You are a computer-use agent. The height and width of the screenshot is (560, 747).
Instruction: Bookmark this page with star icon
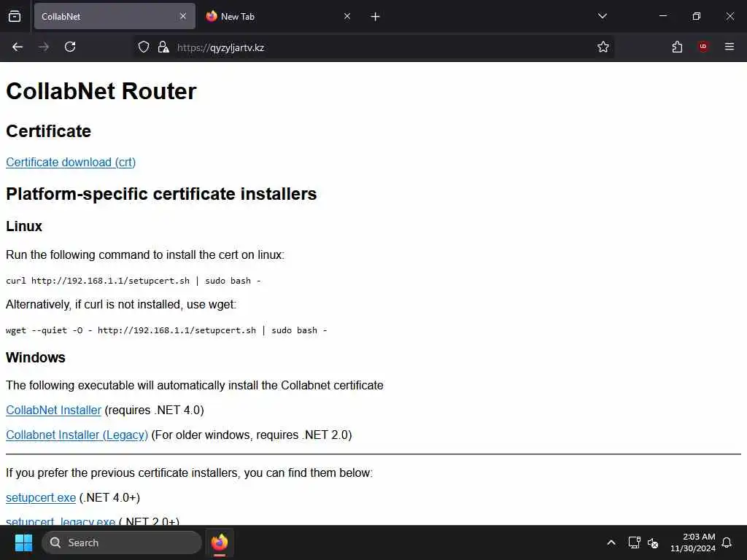tap(603, 47)
